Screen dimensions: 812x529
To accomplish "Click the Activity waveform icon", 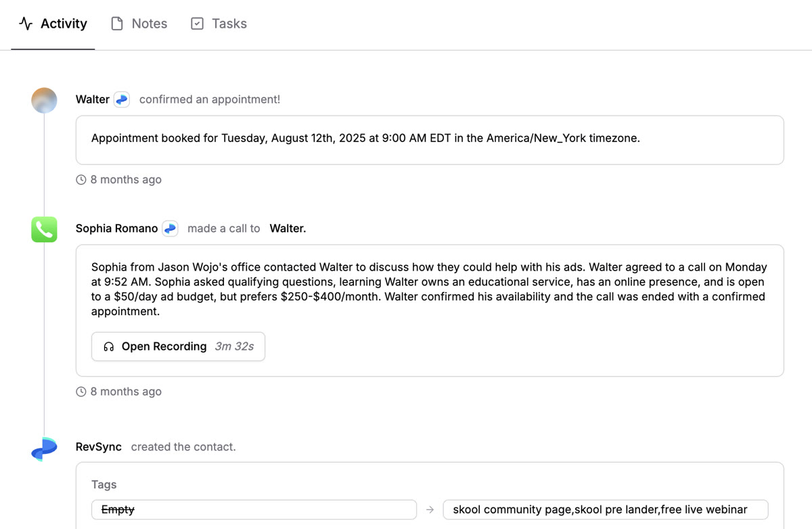I will (26, 23).
